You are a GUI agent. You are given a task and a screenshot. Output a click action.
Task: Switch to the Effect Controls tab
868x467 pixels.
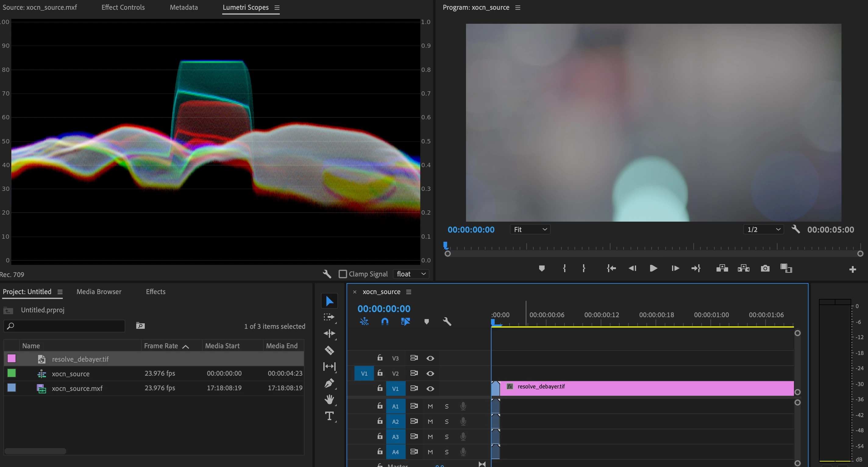(x=123, y=7)
